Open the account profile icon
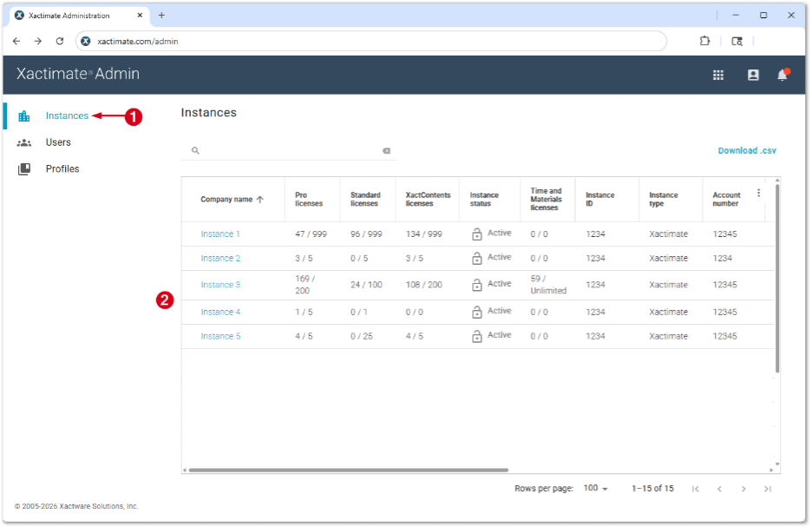Image resolution: width=812 pixels, height=527 pixels. click(x=753, y=76)
